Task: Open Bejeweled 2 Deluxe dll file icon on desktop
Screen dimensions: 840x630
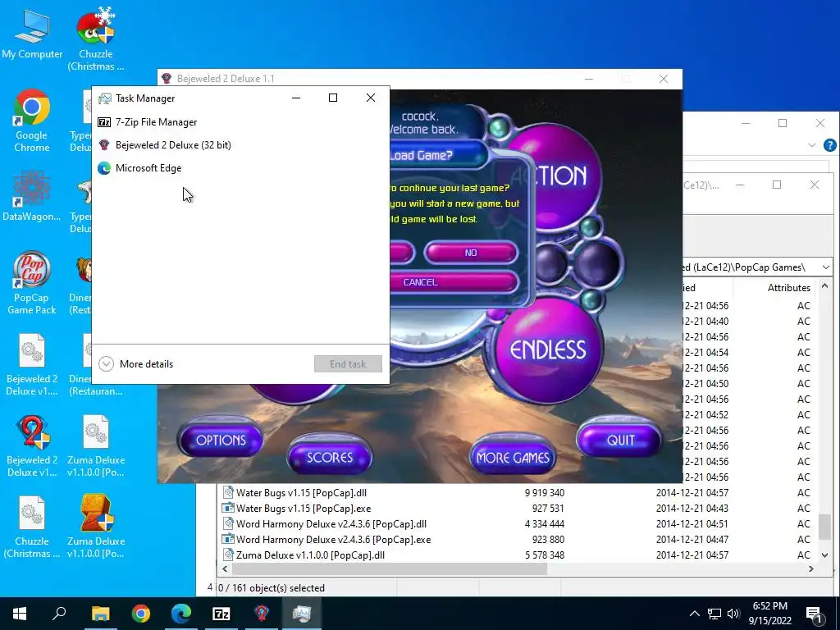Action: tap(32, 364)
